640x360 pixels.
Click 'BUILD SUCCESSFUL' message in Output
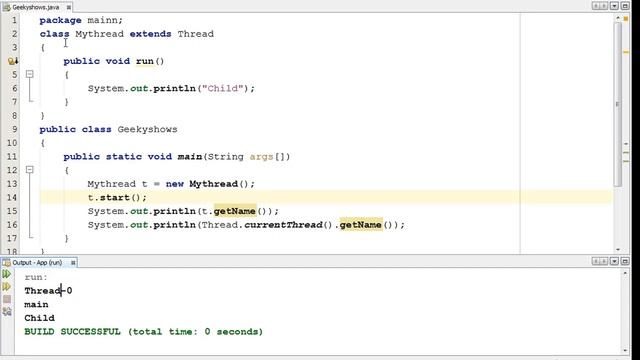[72, 331]
